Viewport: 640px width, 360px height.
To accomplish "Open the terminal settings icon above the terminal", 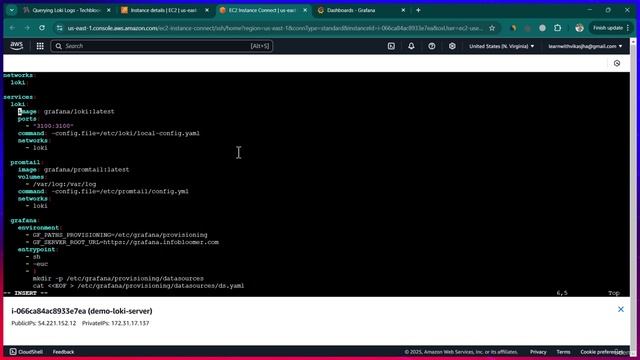I will [617, 63].
